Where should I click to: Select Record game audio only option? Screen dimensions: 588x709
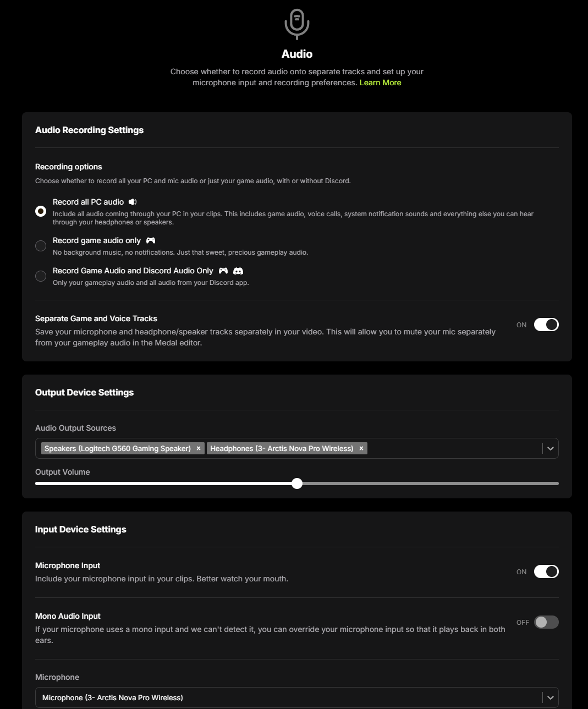click(x=41, y=246)
